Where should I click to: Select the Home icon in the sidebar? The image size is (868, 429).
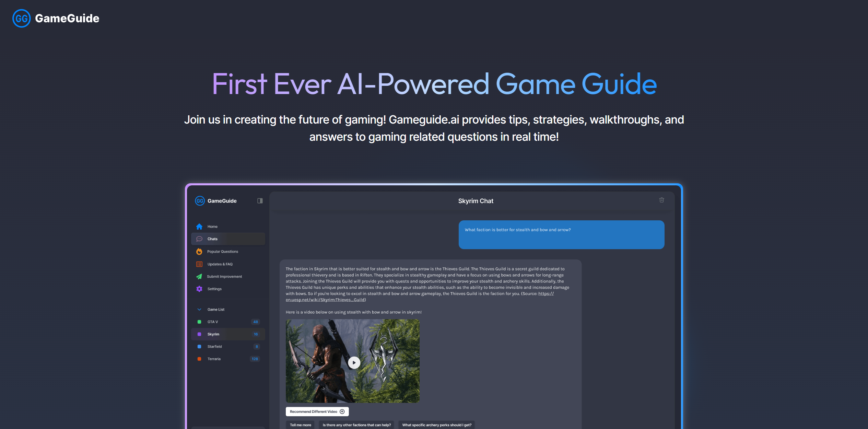(199, 226)
